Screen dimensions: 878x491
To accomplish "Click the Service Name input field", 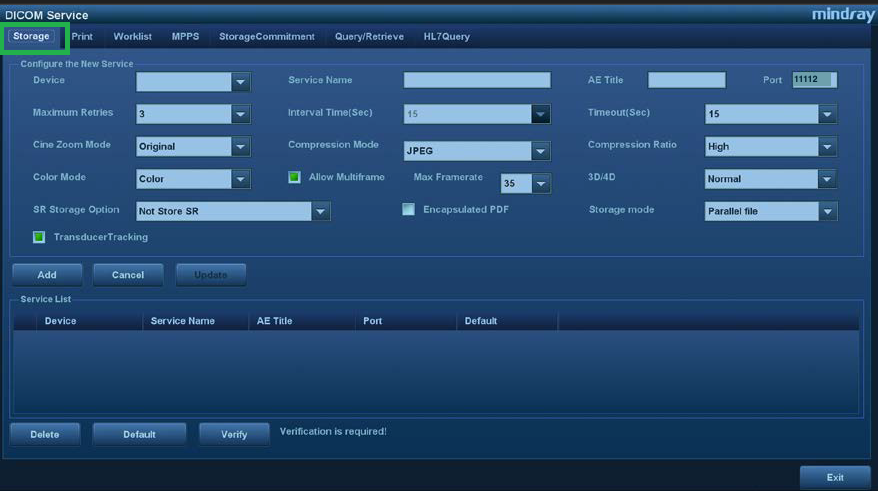I will [x=477, y=80].
